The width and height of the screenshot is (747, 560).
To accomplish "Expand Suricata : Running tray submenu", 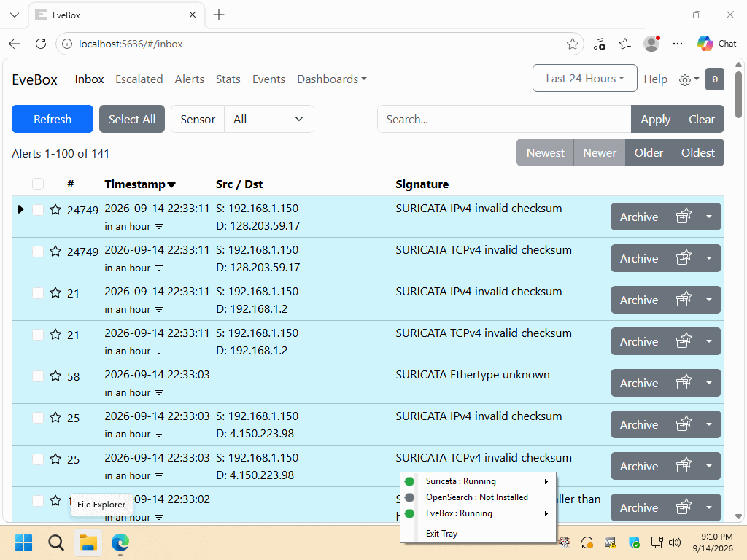I will [x=479, y=481].
